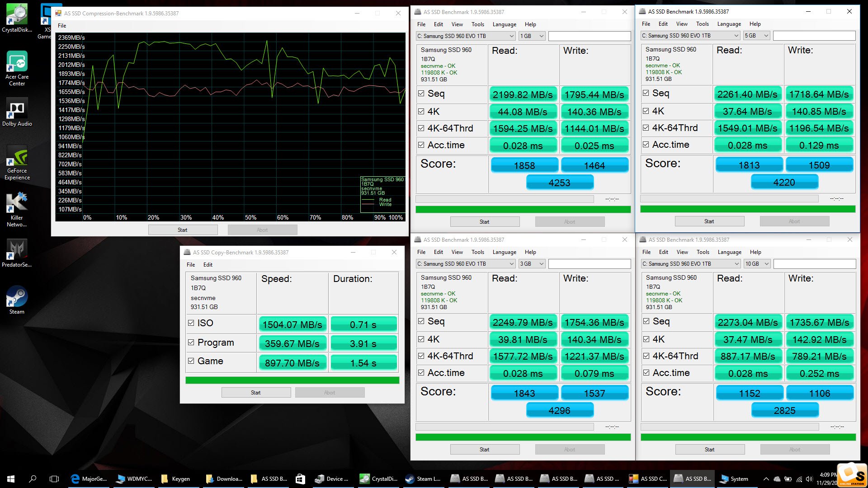Click the green progress bar in the 1 GB window
The height and width of the screenshot is (488, 868).
click(523, 210)
